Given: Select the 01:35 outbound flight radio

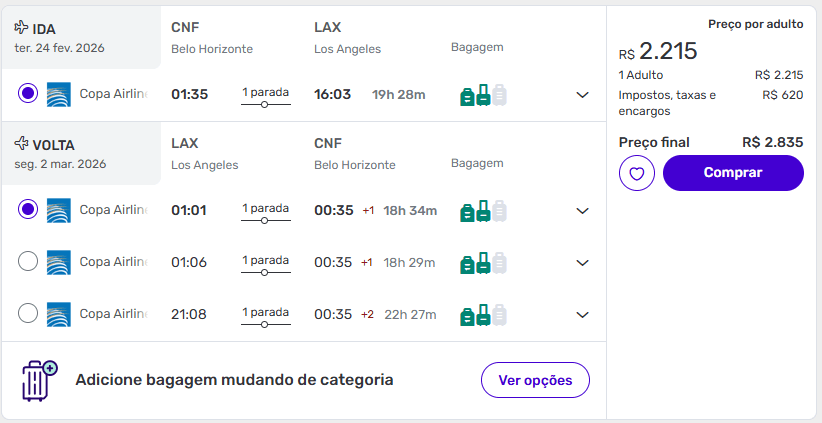Looking at the screenshot, I should [x=28, y=94].
